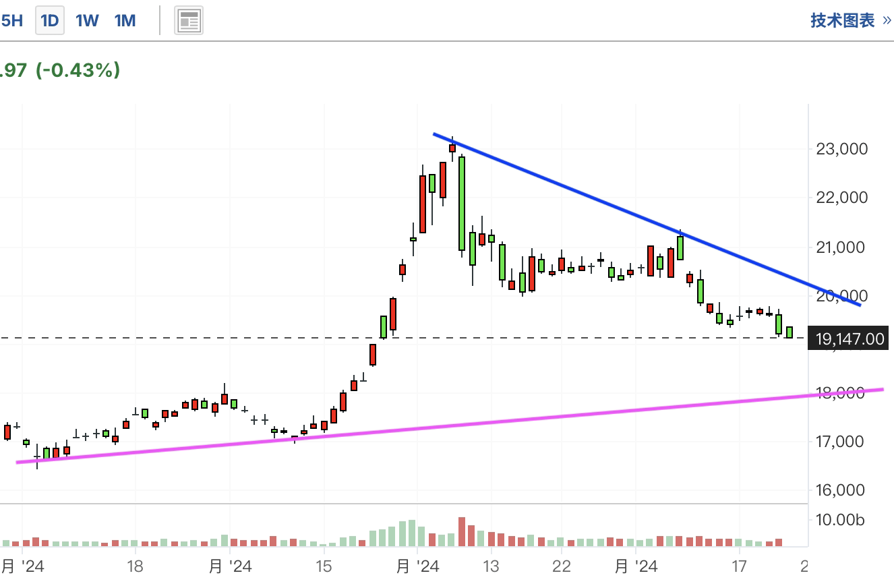Switch to the 1M monthly timeframe
The width and height of the screenshot is (894, 588).
125,21
